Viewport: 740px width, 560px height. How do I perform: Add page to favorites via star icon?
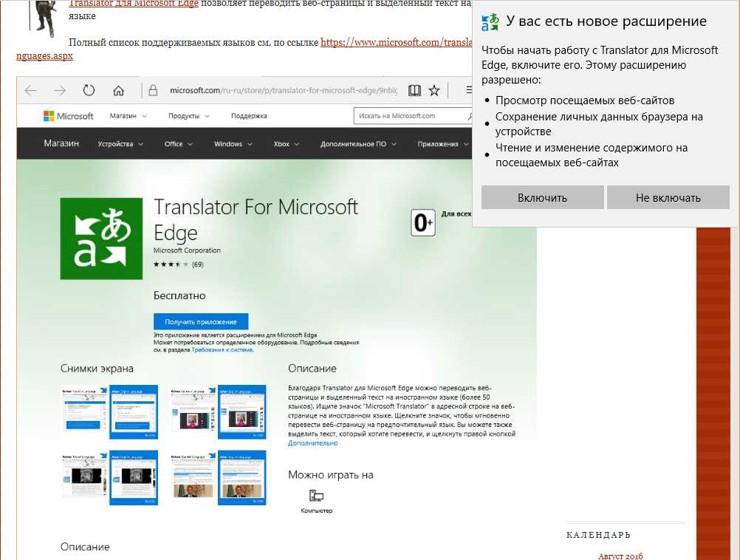click(434, 89)
